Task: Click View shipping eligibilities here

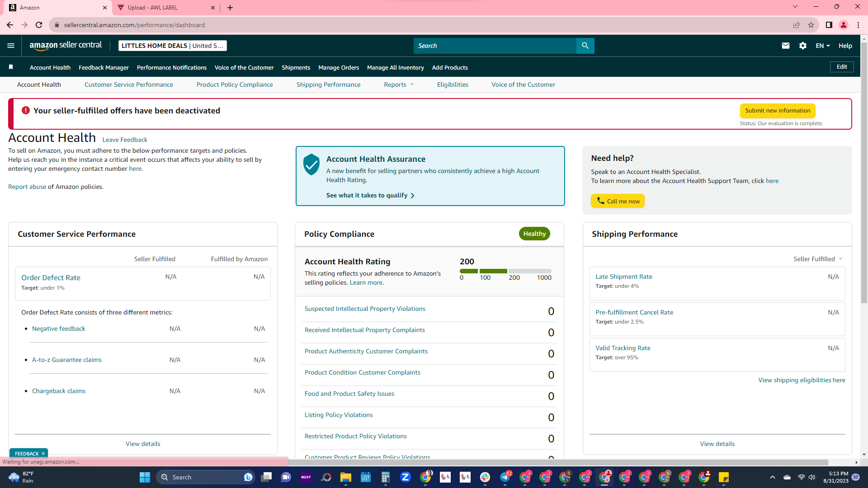Action: point(802,380)
